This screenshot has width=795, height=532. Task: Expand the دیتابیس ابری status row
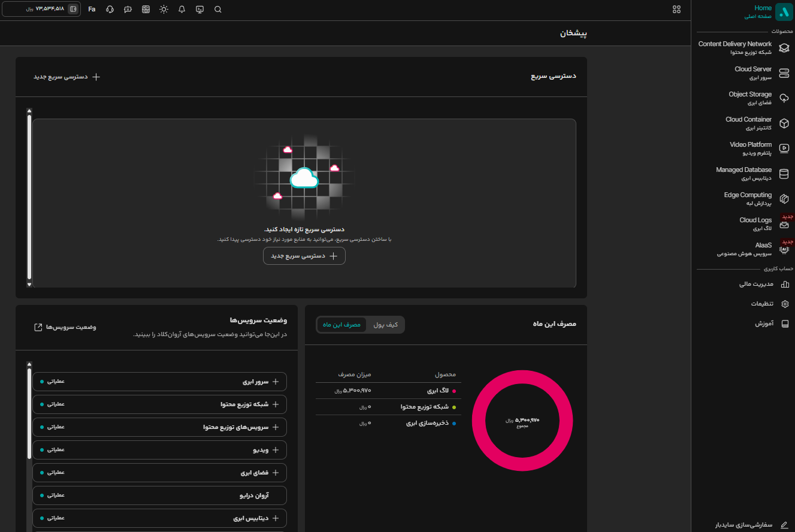(159, 518)
